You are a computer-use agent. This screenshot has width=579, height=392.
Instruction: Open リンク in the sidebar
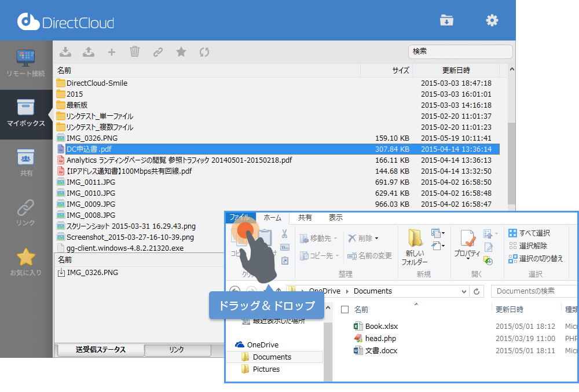click(x=26, y=213)
